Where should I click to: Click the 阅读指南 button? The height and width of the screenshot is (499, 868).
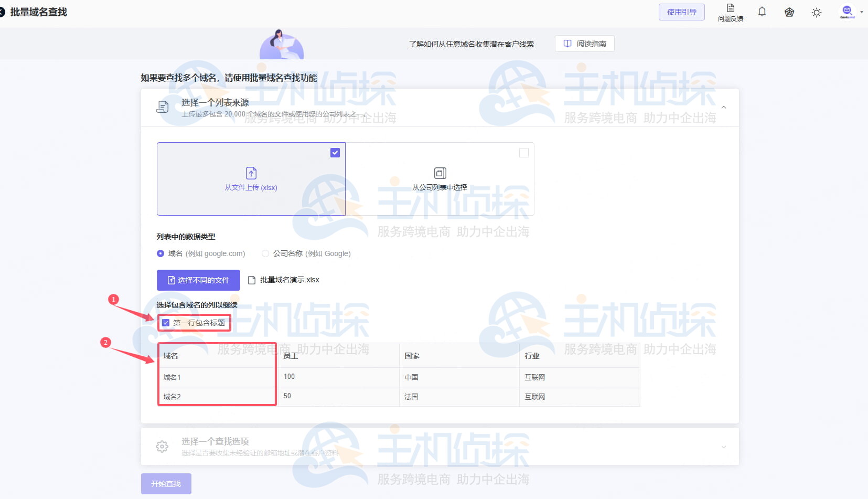click(584, 44)
